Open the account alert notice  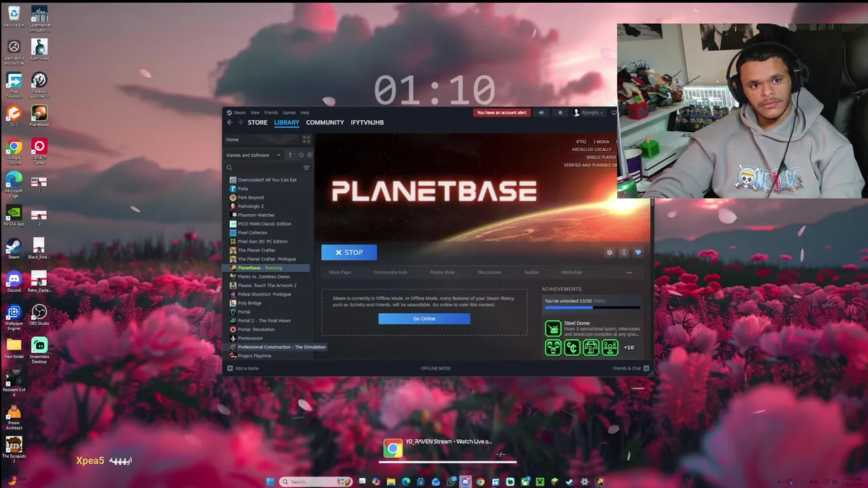point(502,113)
